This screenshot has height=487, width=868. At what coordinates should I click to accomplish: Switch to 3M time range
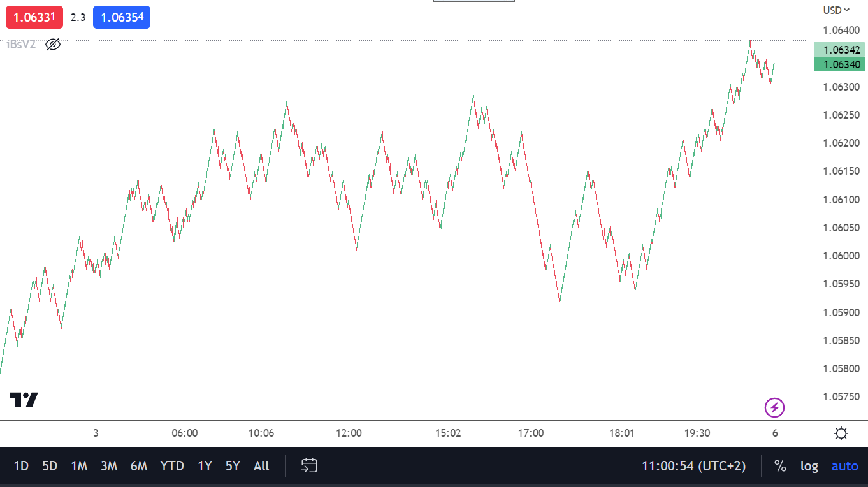pyautogui.click(x=109, y=466)
